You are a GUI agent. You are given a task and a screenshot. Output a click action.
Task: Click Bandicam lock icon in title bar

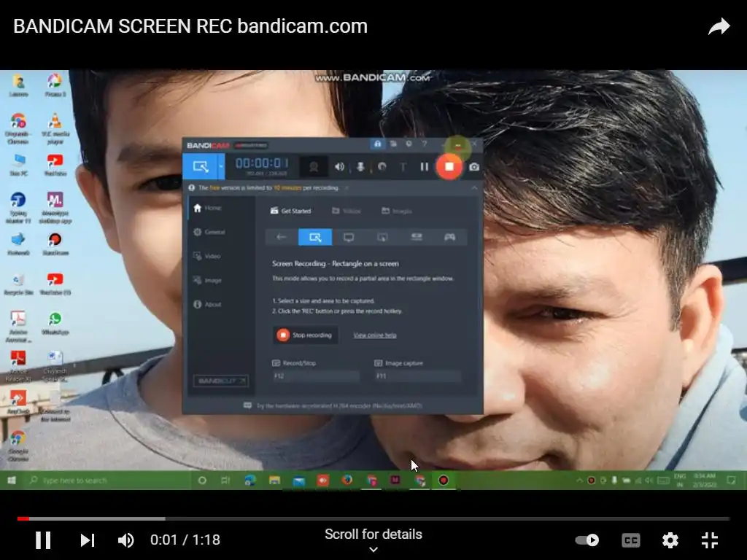coord(377,144)
